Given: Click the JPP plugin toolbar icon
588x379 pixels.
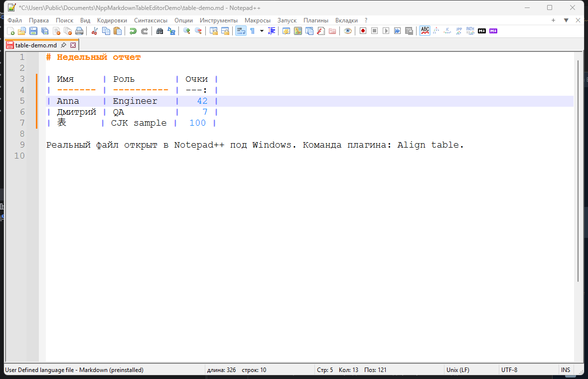Looking at the screenshot, I should pyautogui.click(x=459, y=31).
